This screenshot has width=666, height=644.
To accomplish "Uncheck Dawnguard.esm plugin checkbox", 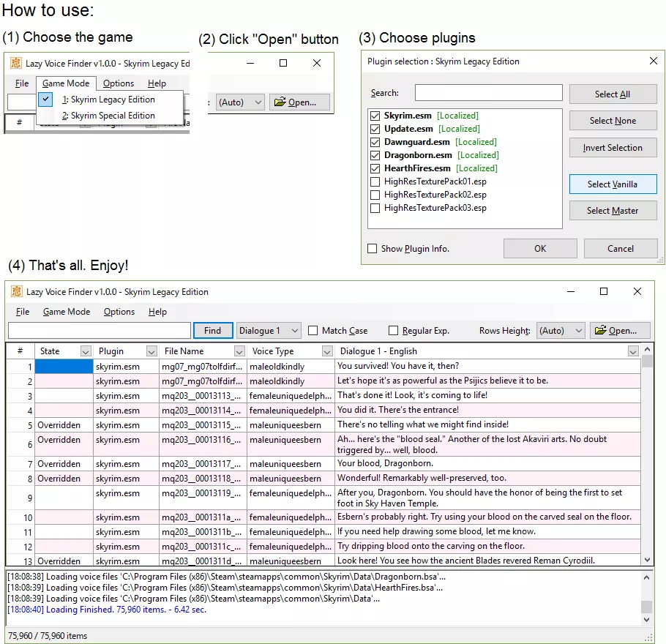I will [375, 142].
